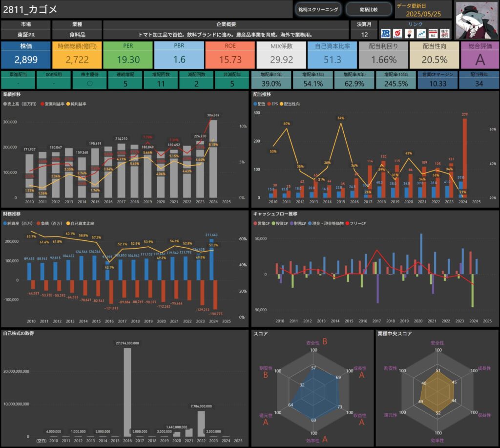This screenshot has width=500, height=448.
Task: Click the 配当利回り card showing 1.66%
Action: (384, 55)
